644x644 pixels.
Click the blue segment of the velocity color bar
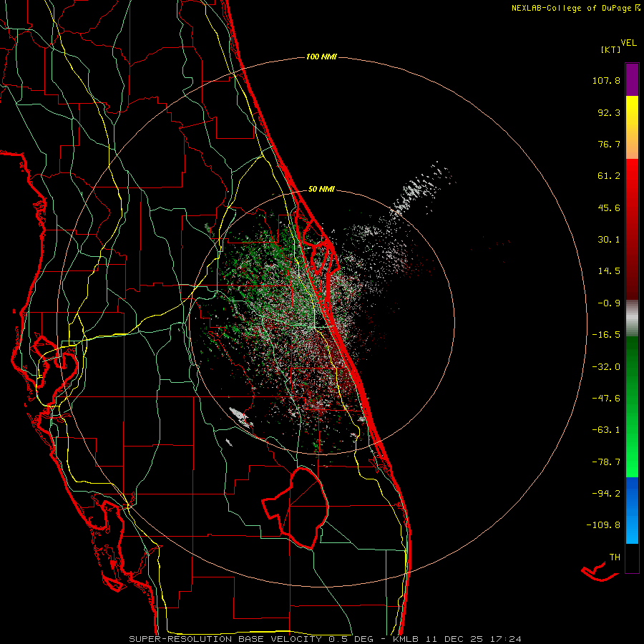point(632,510)
